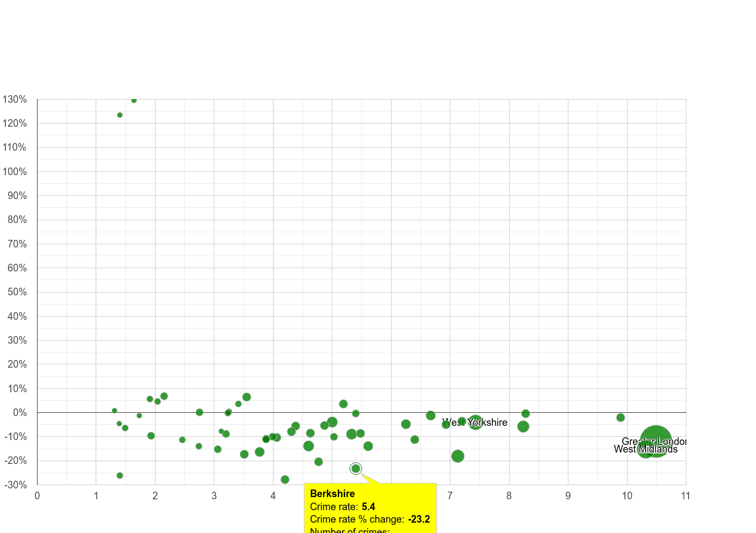Click the 50% y-axis label
Image resolution: width=756 pixels, height=533 pixels.
pyautogui.click(x=17, y=292)
